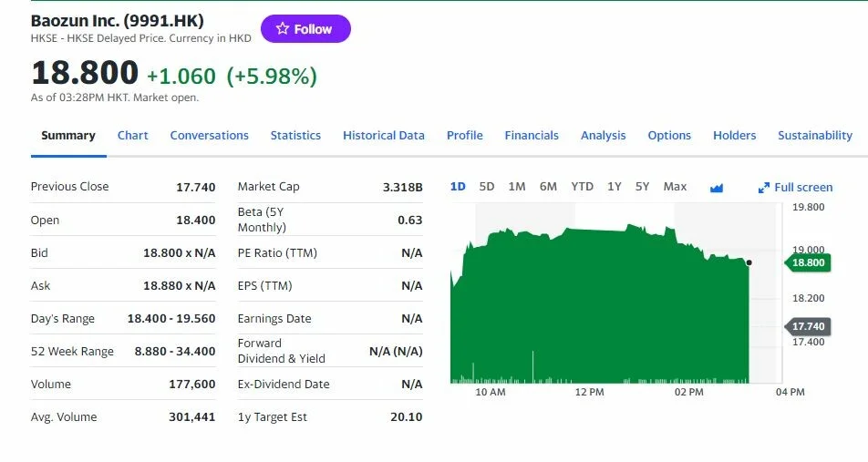
Task: Open the Sustainability tab
Action: pos(815,136)
